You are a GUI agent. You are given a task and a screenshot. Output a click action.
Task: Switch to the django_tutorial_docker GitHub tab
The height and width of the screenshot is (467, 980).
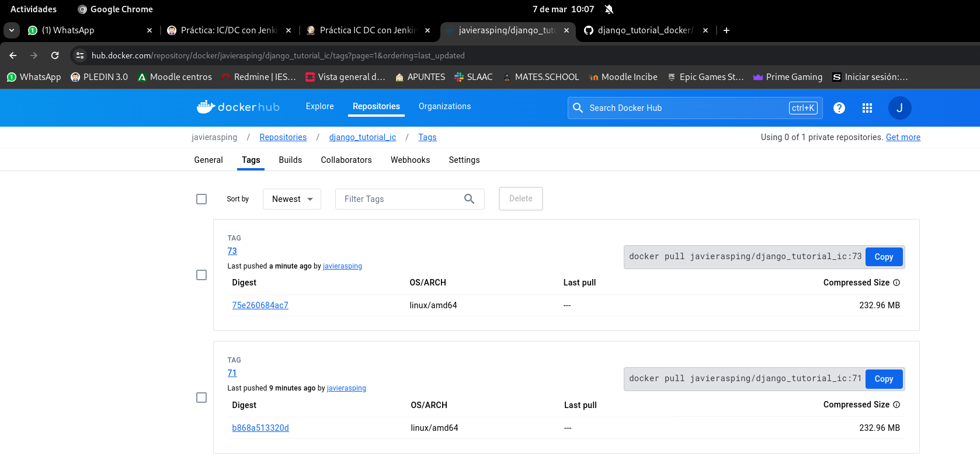(x=645, y=30)
